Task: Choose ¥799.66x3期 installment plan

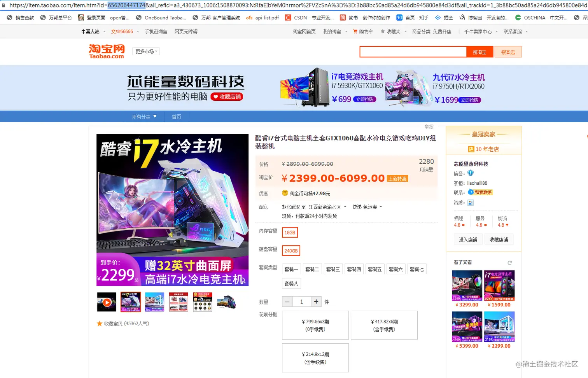Action: [x=315, y=325]
